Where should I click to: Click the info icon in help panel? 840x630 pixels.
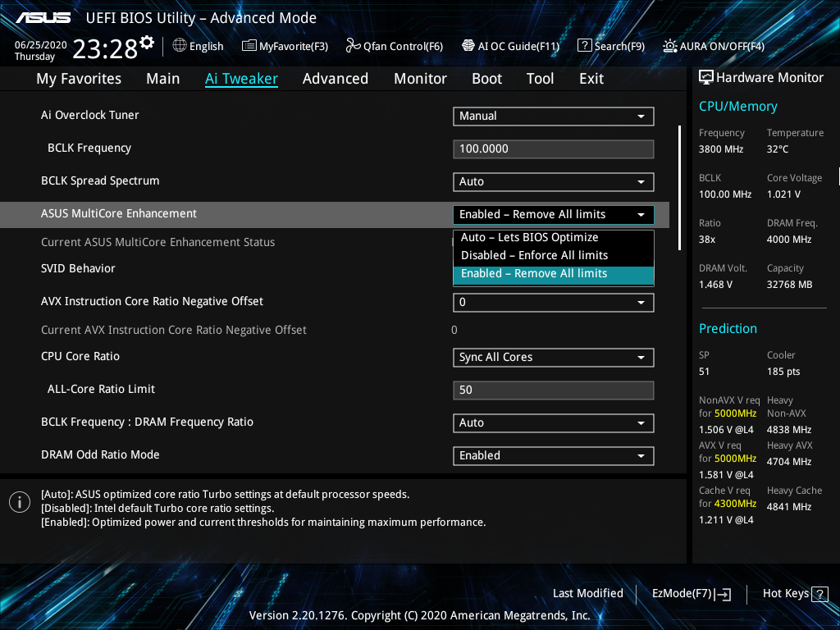pyautogui.click(x=20, y=502)
